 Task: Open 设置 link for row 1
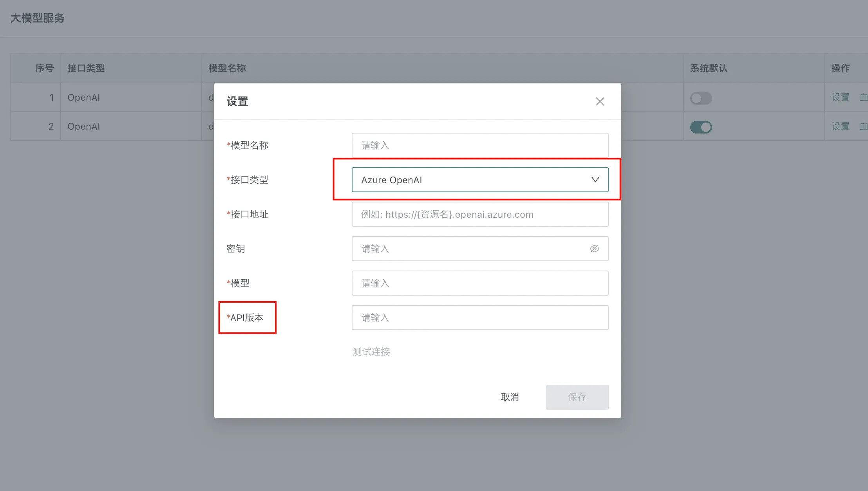coord(840,97)
